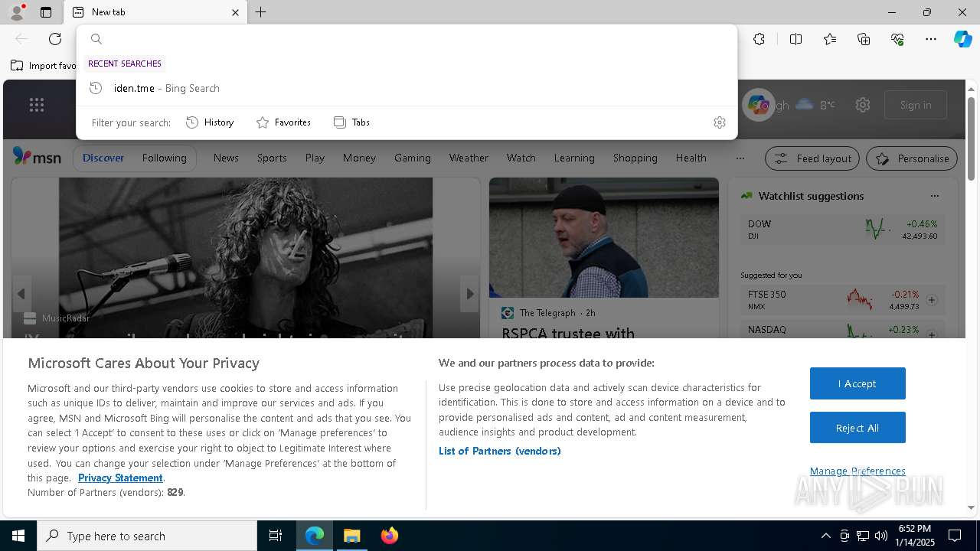
Task: Go to previous carousel story
Action: click(21, 294)
